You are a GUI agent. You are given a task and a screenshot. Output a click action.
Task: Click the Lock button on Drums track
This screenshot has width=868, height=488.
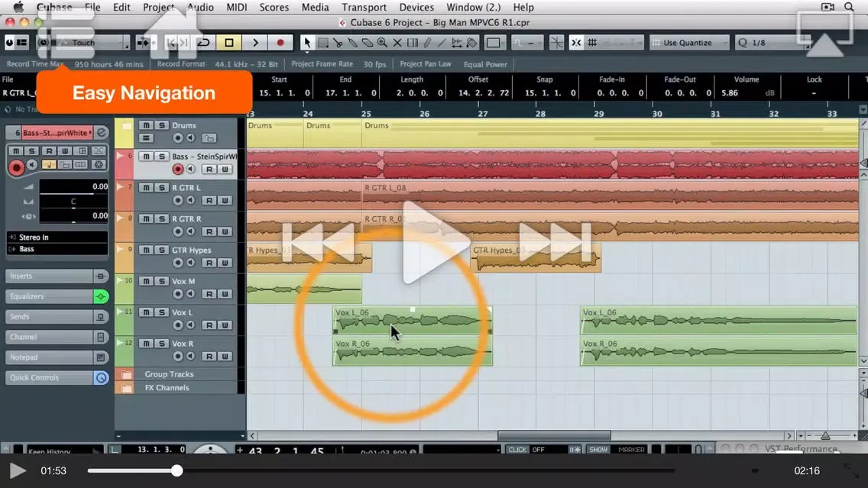(209, 137)
